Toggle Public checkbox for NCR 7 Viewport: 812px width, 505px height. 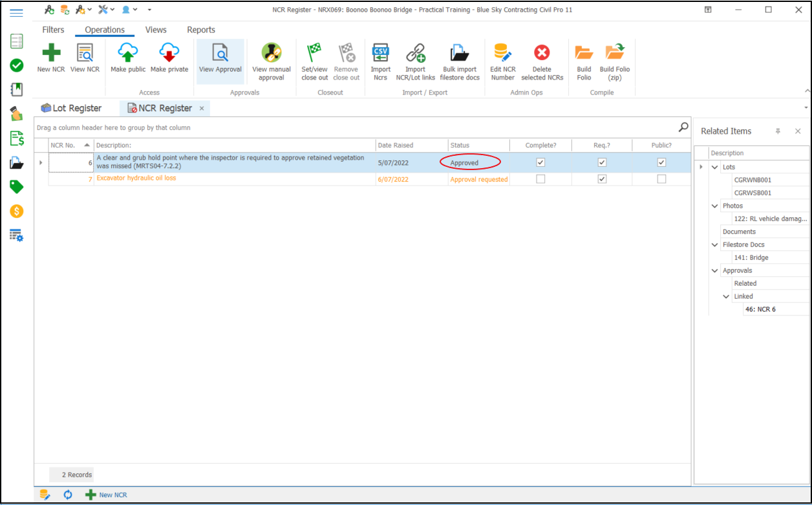(661, 179)
